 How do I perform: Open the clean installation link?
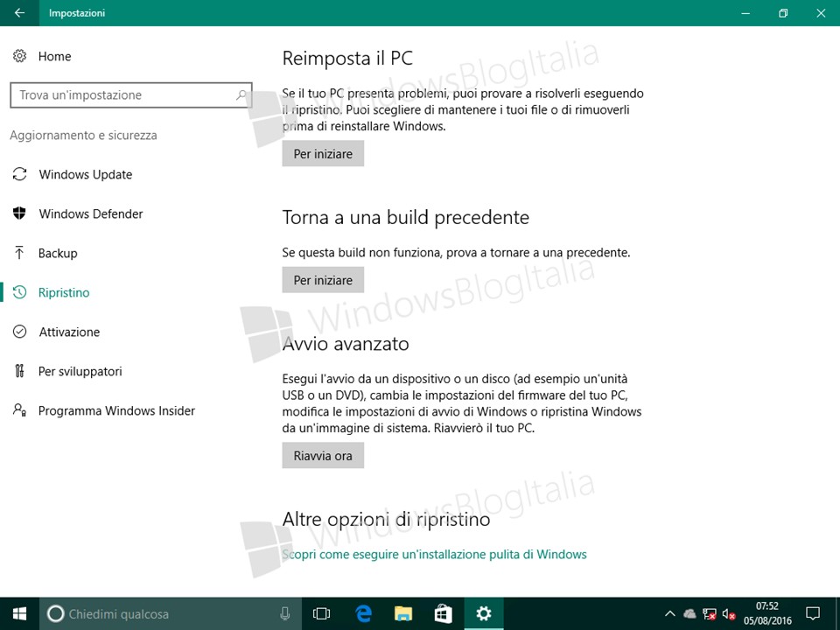[x=435, y=555]
